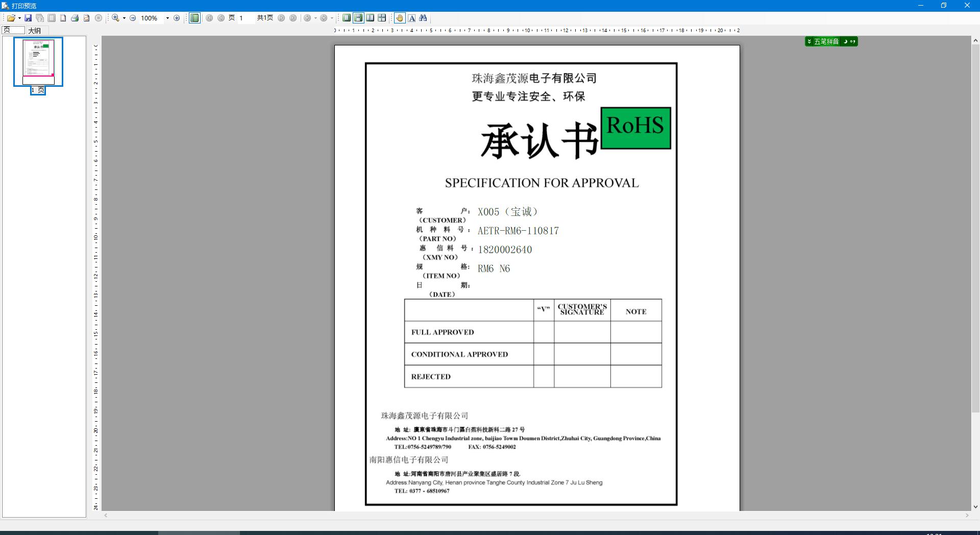Go to last page icon
The image size is (980, 535).
[x=293, y=18]
